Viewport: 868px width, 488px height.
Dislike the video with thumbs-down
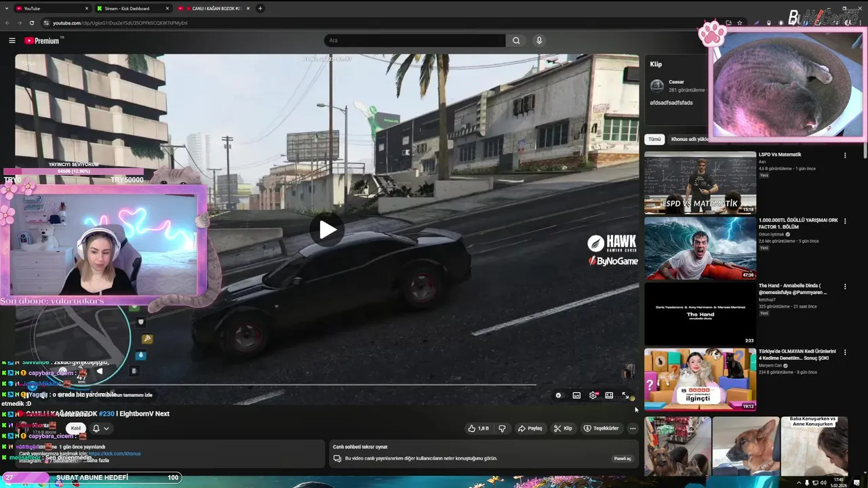point(502,428)
